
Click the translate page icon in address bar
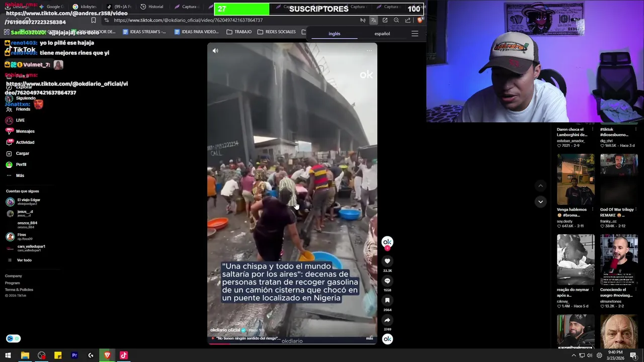click(373, 20)
